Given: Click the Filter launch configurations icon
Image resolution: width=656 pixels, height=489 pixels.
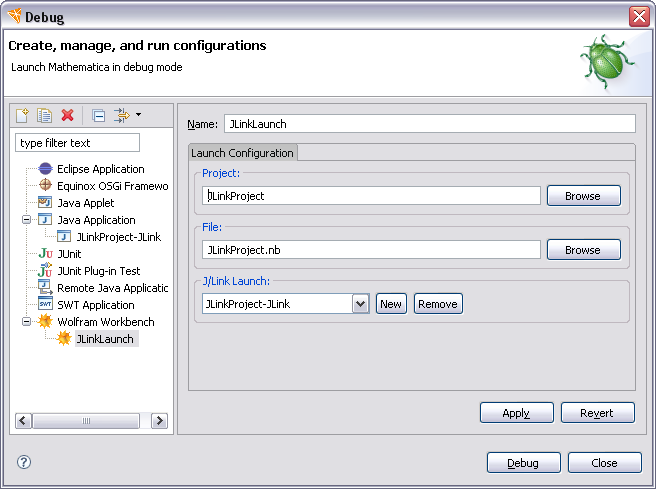Looking at the screenshot, I should 122,115.
